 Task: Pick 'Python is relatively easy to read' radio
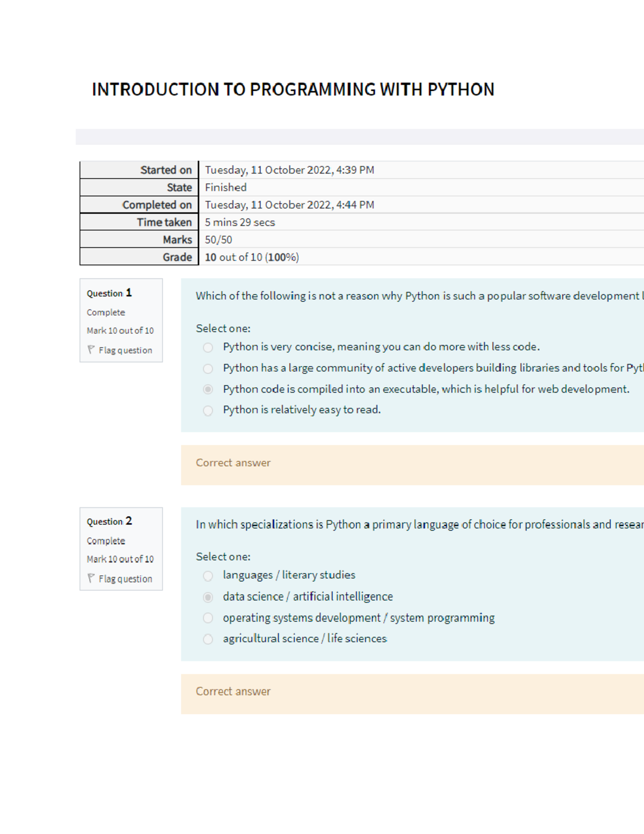click(208, 410)
